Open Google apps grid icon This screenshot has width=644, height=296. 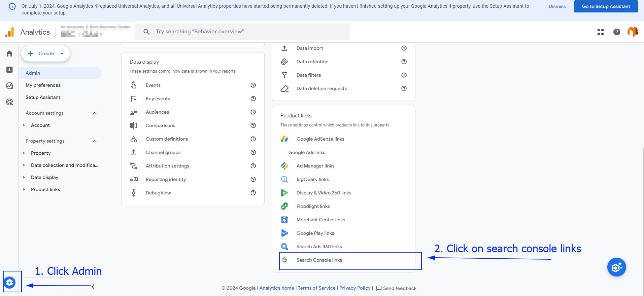pyautogui.click(x=600, y=32)
